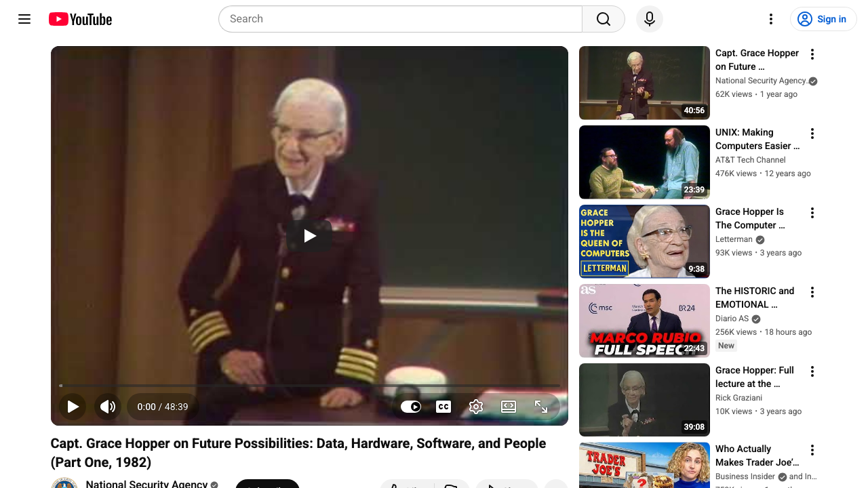
Task: Open options for The HISTORIC and EMOTIONAL video
Action: tap(812, 292)
